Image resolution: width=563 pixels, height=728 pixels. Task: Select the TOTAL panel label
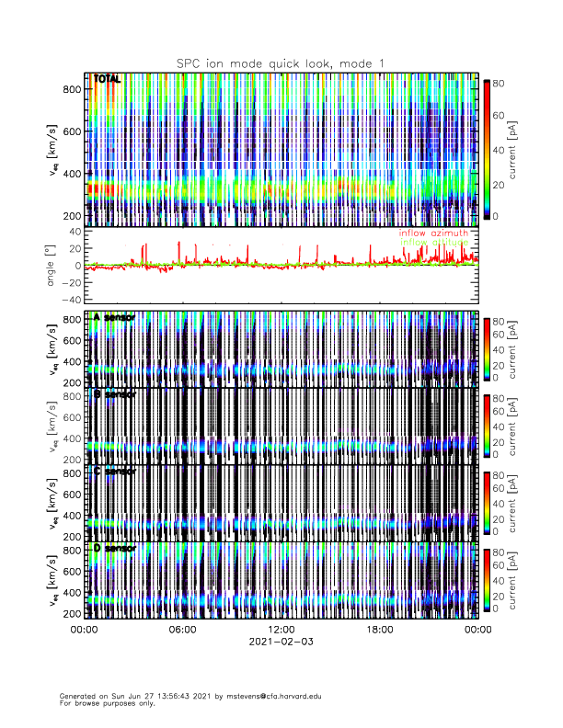pyautogui.click(x=107, y=80)
